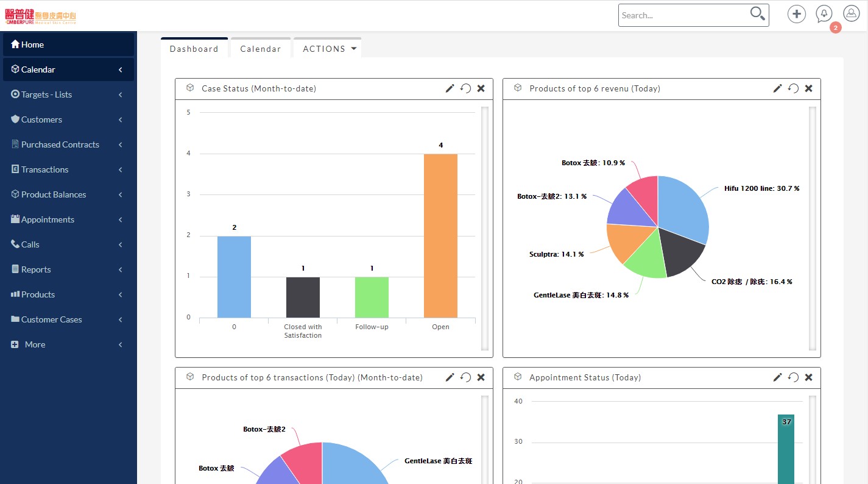Click the orange Open bar in Case Status
This screenshot has width=868, height=484.
pos(440,235)
